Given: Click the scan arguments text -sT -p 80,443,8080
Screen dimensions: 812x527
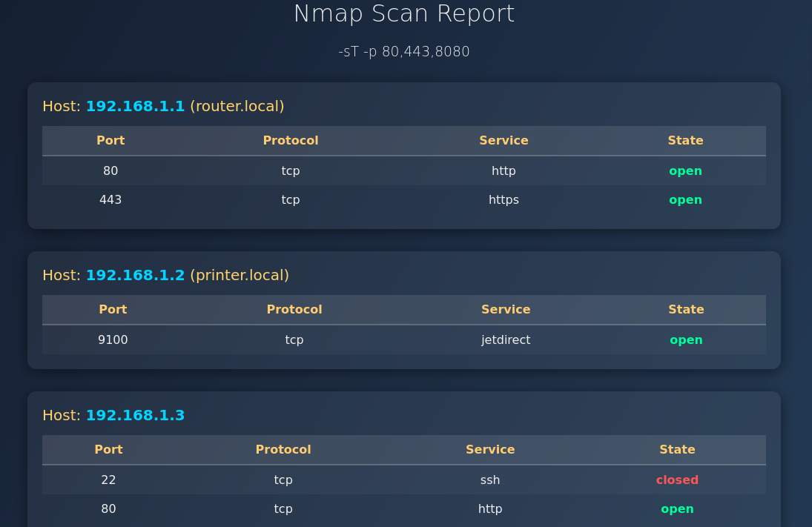Looking at the screenshot, I should coord(404,52).
